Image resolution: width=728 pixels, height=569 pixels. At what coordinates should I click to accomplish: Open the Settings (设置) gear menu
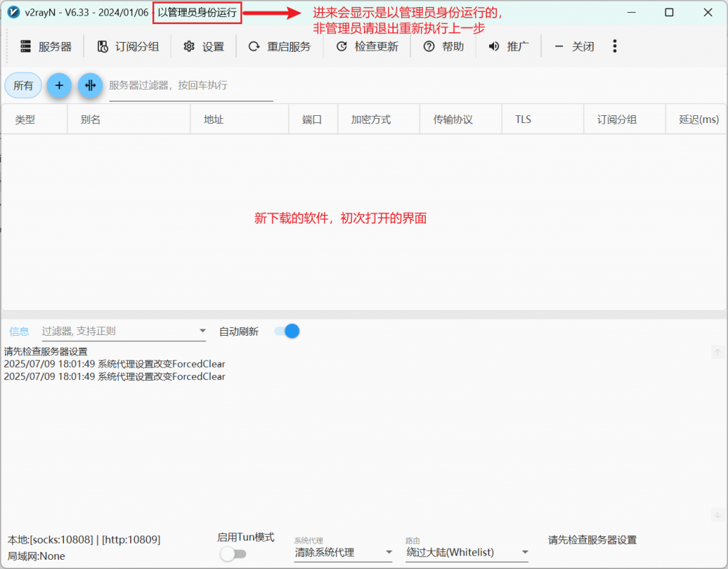click(x=189, y=47)
